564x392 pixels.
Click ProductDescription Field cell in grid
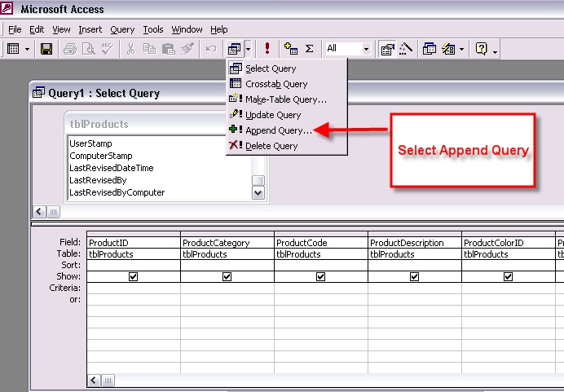415,243
